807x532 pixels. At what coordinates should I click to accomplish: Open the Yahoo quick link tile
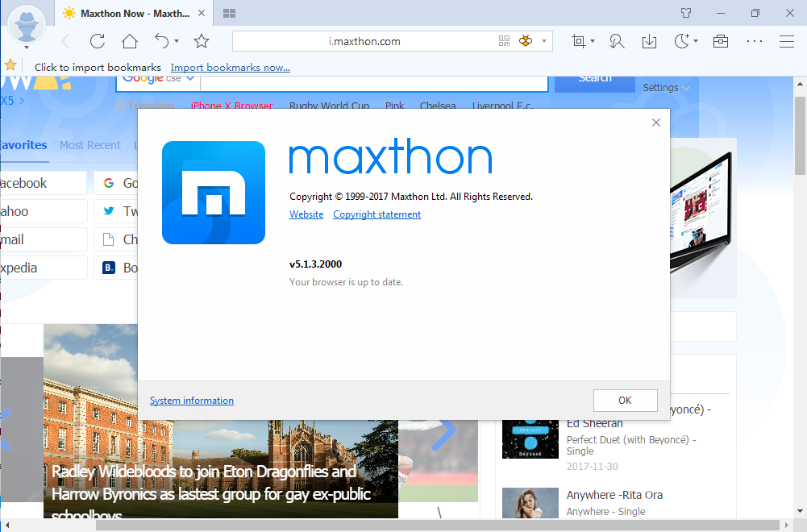pos(44,211)
